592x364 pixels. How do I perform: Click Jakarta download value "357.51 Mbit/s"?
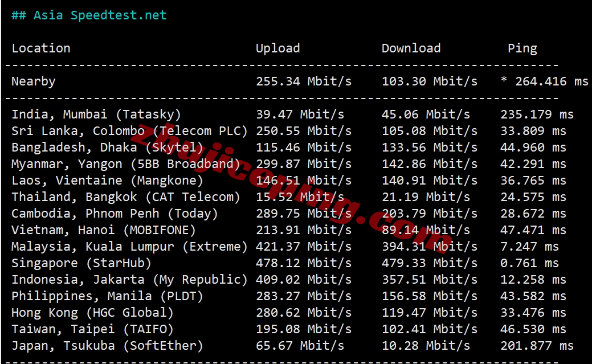(430, 280)
